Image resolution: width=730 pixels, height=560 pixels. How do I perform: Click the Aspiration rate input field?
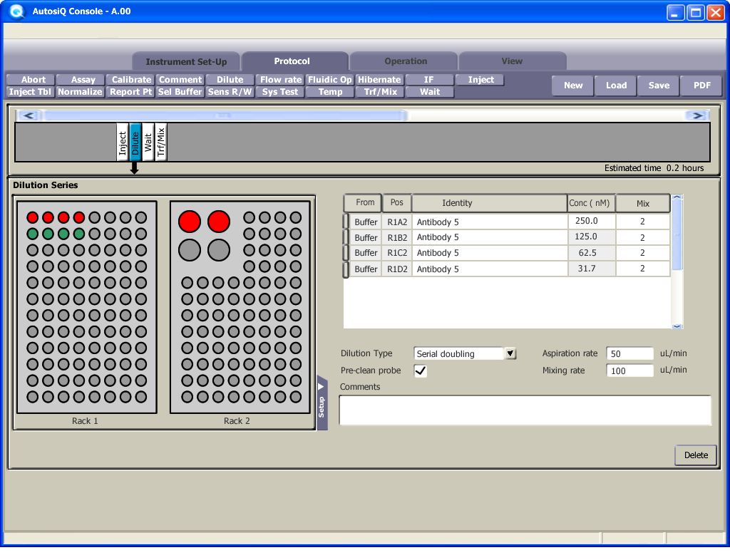pyautogui.click(x=629, y=353)
